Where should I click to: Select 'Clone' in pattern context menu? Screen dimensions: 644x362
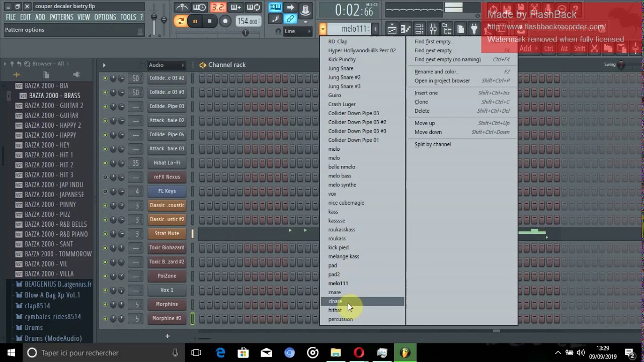coord(462,102)
